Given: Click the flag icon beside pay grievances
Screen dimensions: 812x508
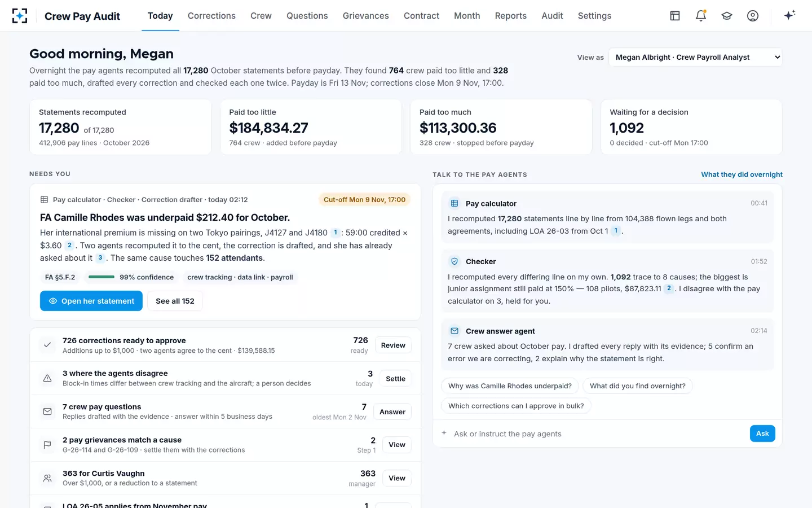Looking at the screenshot, I should click(x=47, y=445).
